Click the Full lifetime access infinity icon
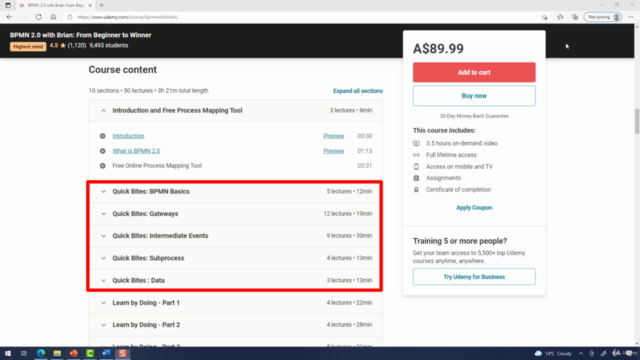Viewport: 640px width, 360px height. [416, 155]
